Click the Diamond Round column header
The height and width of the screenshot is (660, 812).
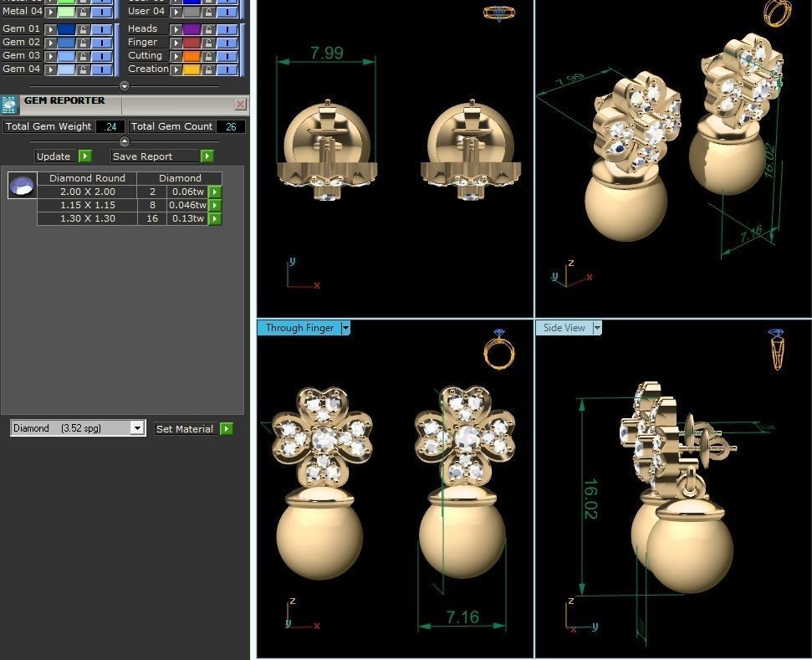(87, 178)
